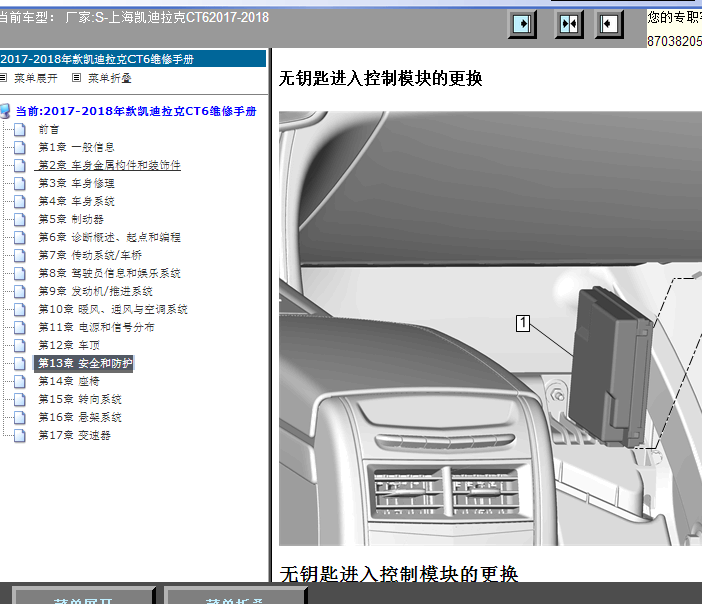Image resolution: width=702 pixels, height=604 pixels.
Task: Click the 当前车型 vehicle model header text
Action: coord(134,17)
